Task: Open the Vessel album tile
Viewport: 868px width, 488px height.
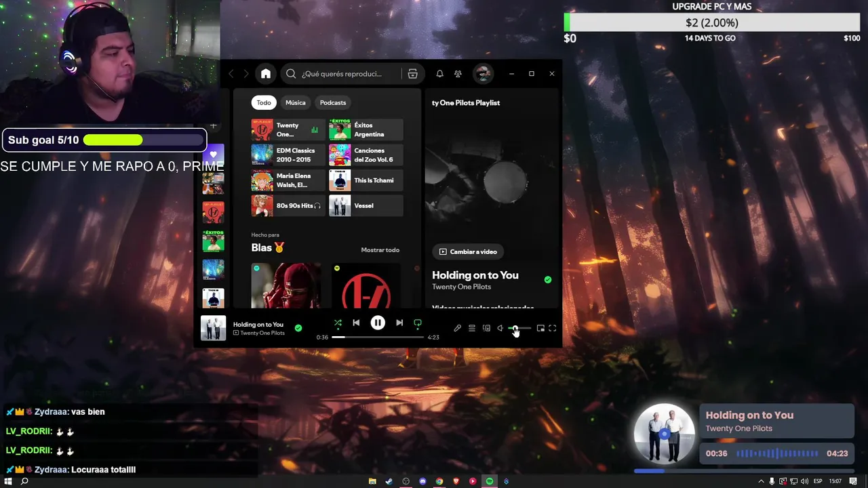Action: point(366,205)
